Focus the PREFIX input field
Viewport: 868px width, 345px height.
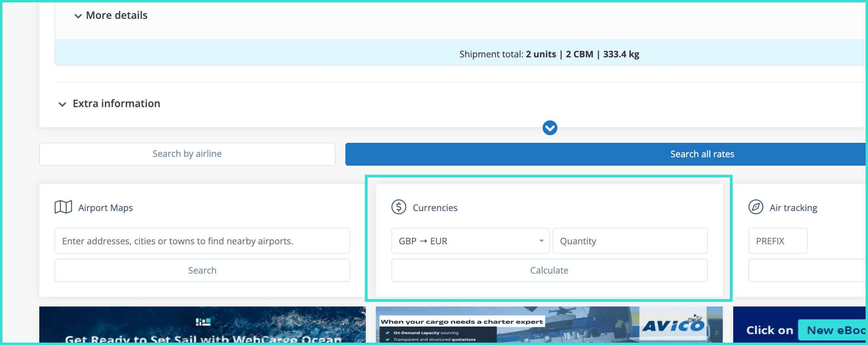pyautogui.click(x=777, y=241)
